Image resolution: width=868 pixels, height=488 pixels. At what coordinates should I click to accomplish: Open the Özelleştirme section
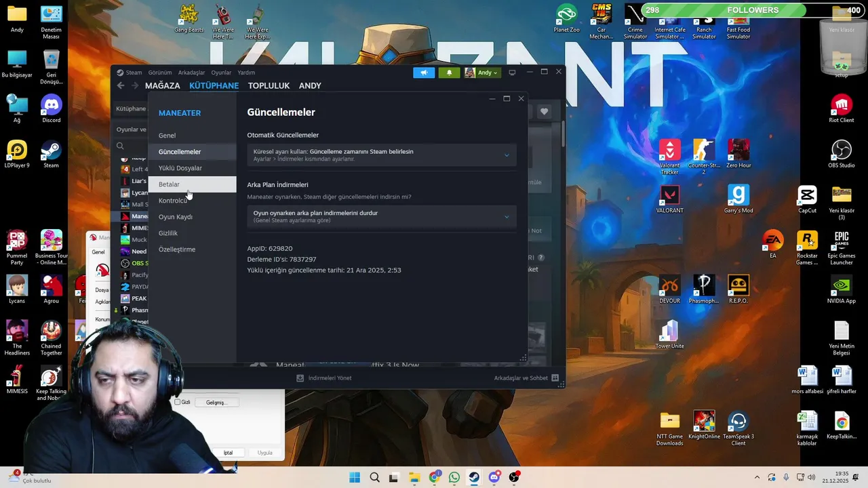[x=192, y=249]
